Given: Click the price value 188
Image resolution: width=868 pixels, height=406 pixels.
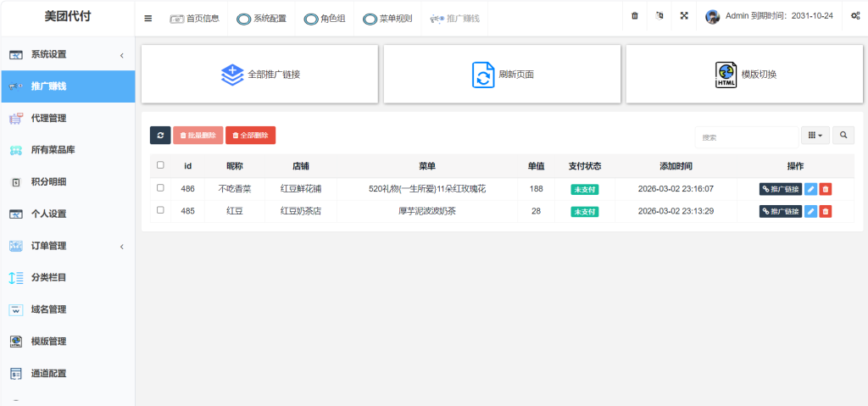Looking at the screenshot, I should point(536,189).
